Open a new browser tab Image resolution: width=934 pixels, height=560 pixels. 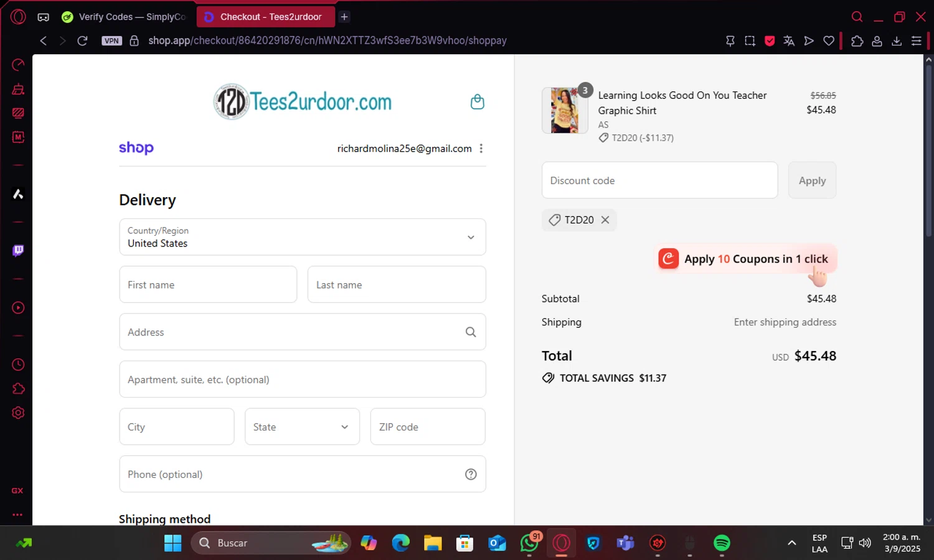coord(344,17)
